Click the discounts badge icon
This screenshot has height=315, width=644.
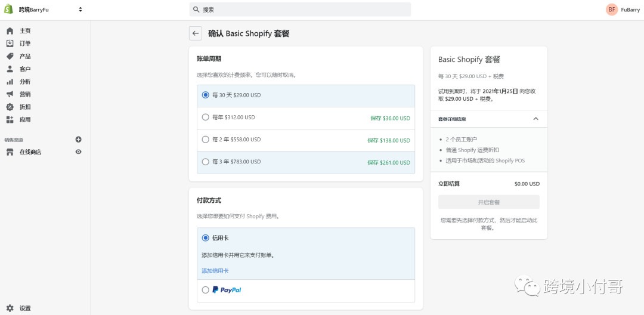[x=10, y=107]
